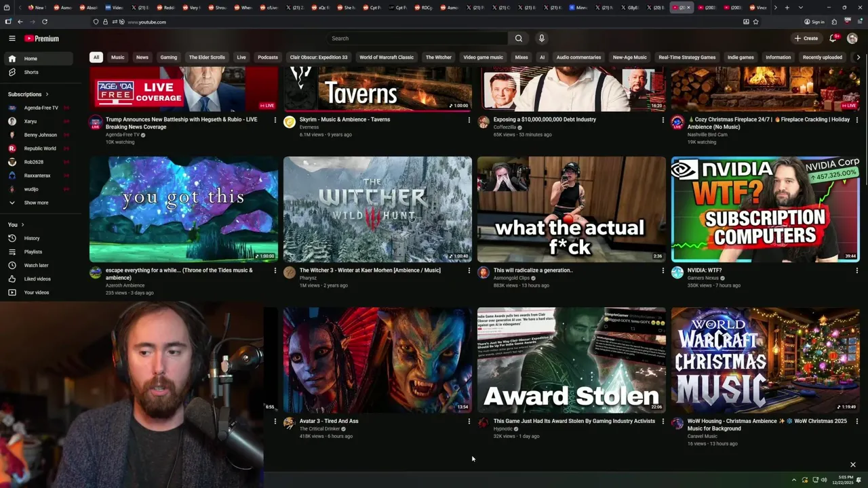Open more options for NVIDIA: WTF? video
Screen dimensions: 868x488
point(856,270)
